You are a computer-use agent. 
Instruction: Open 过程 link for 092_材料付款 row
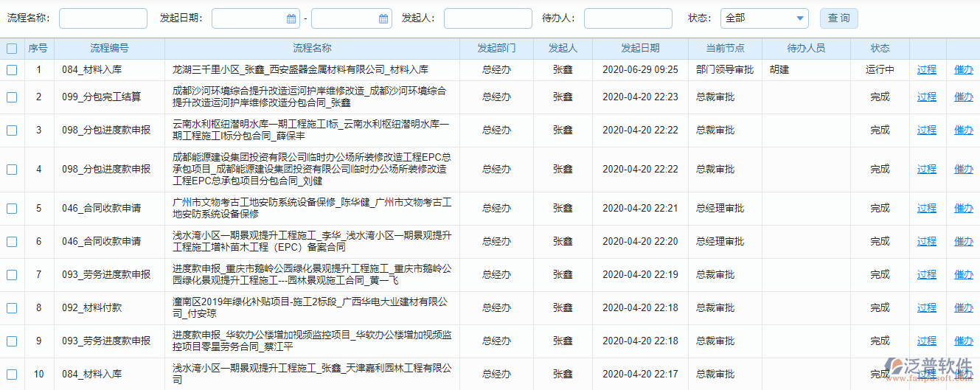[x=927, y=308]
